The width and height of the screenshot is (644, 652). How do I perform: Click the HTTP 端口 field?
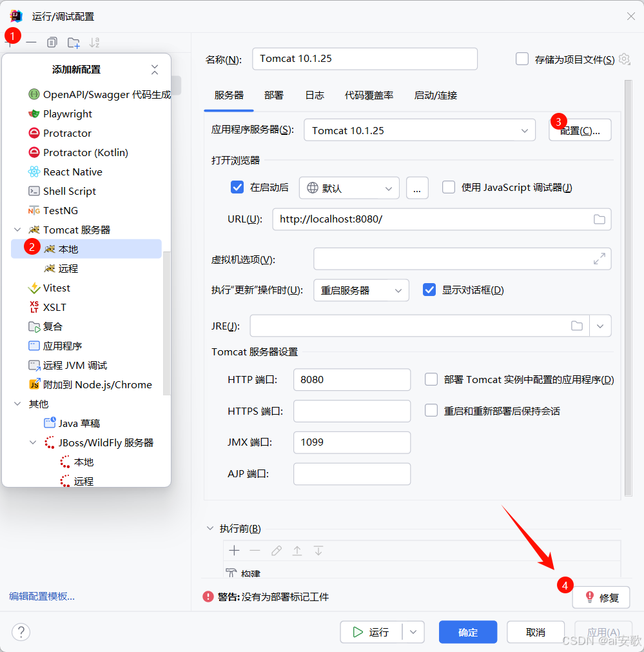pyautogui.click(x=352, y=380)
